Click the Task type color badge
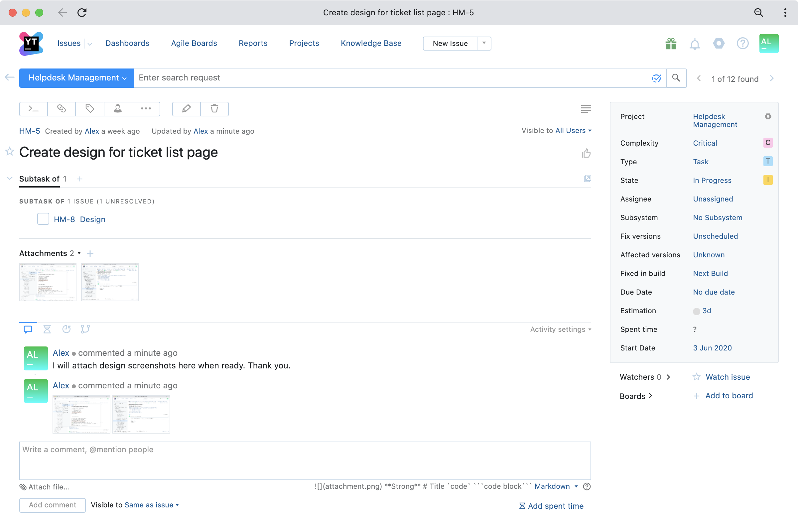 coord(768,162)
